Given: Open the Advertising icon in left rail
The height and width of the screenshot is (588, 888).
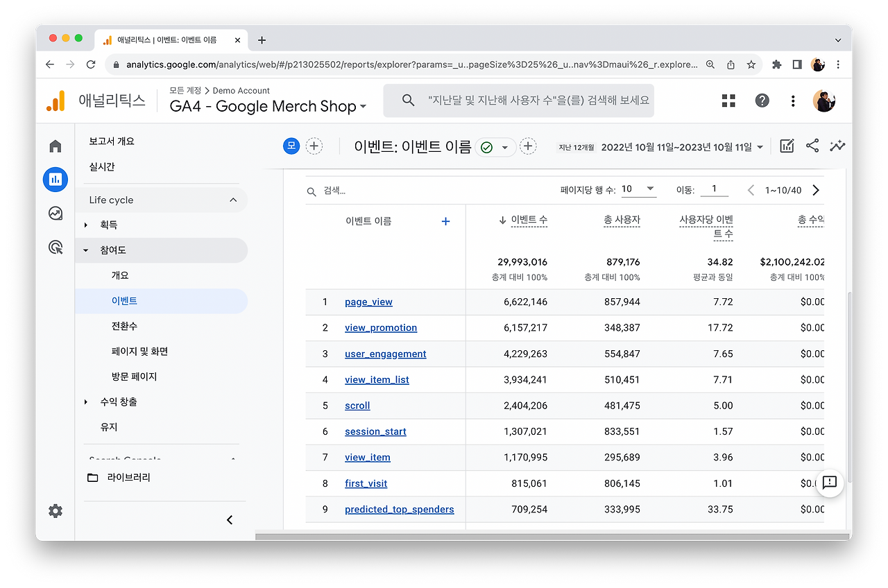Looking at the screenshot, I should point(55,247).
